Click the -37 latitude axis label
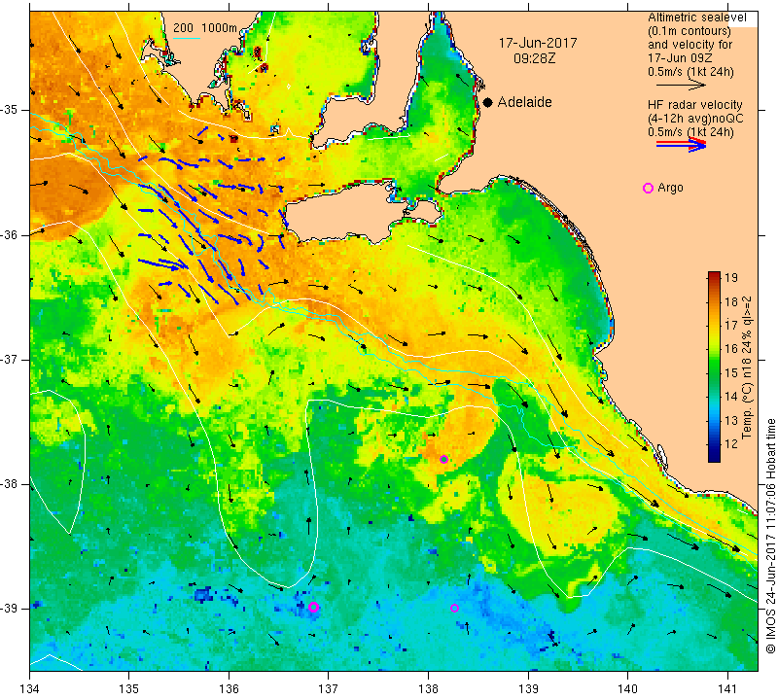Viewport: 778px width, 700px height. click(10, 359)
